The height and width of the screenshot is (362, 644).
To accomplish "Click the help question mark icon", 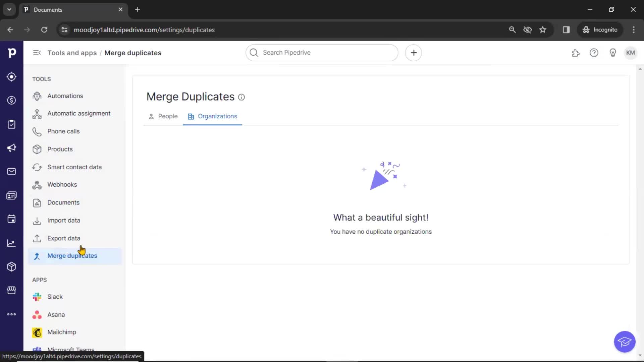I will point(594,53).
